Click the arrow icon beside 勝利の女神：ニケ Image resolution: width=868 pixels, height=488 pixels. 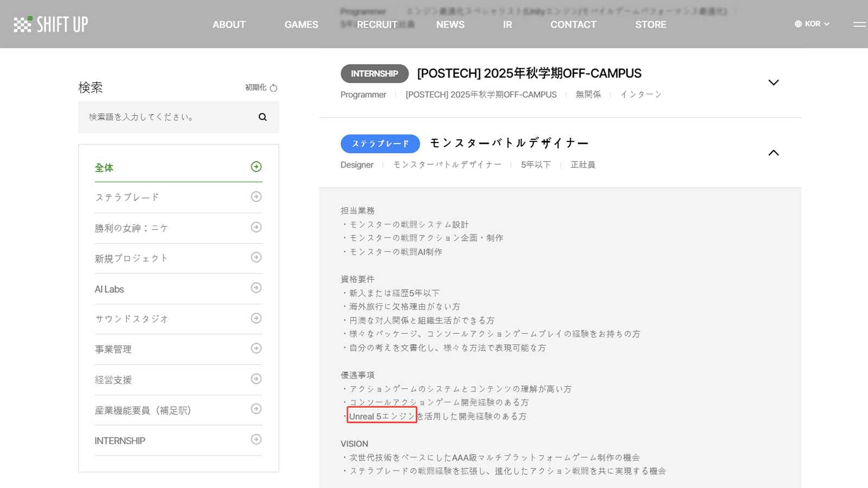click(256, 228)
